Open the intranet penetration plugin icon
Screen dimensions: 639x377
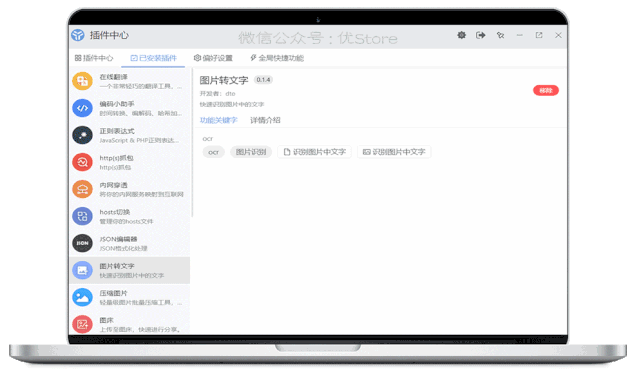82,189
